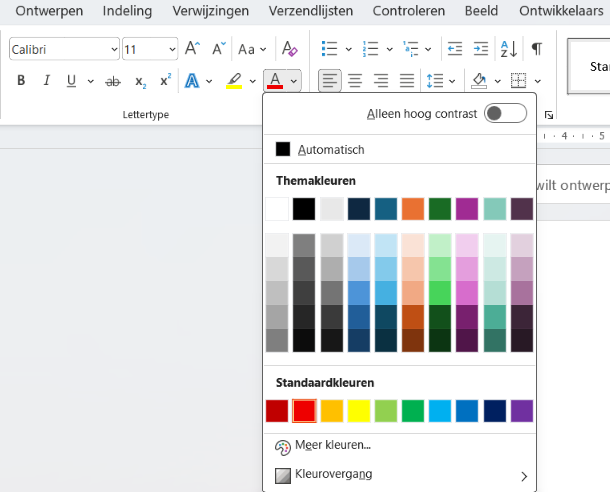The height and width of the screenshot is (492, 610).
Task: Open the text highlight color dropdown arrow
Action: pos(252,82)
